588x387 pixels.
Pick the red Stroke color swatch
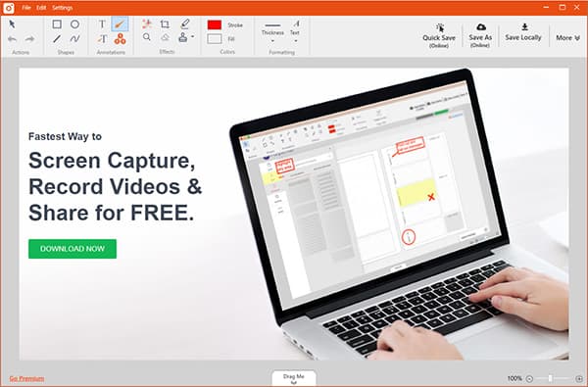215,24
